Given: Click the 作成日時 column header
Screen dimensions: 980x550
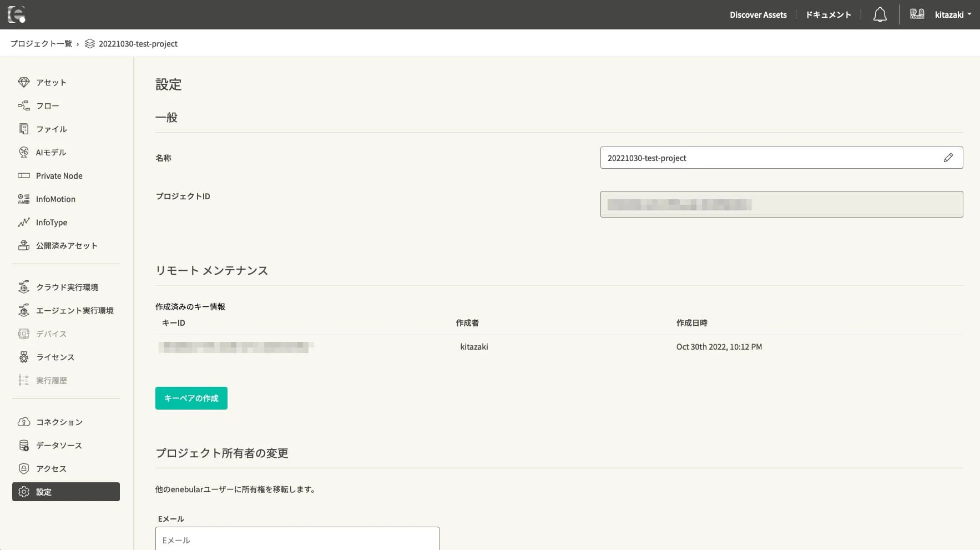Looking at the screenshot, I should click(x=692, y=323).
